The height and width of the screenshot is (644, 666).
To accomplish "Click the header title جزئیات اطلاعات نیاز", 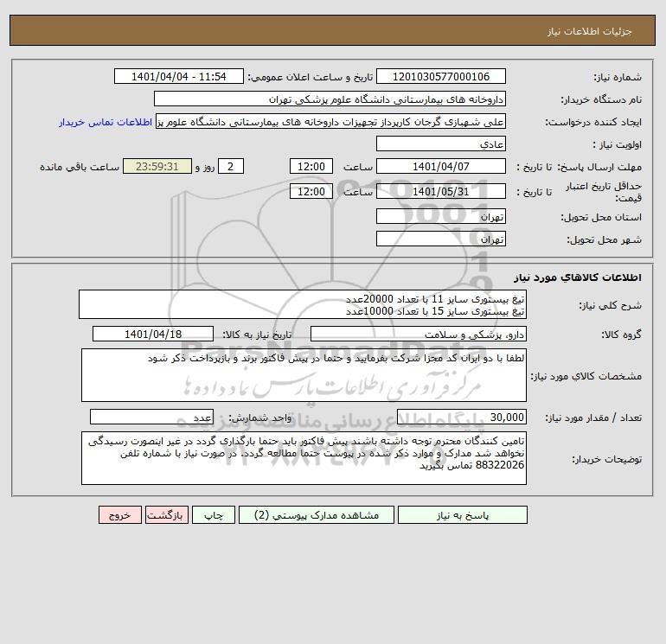I will point(590,31).
